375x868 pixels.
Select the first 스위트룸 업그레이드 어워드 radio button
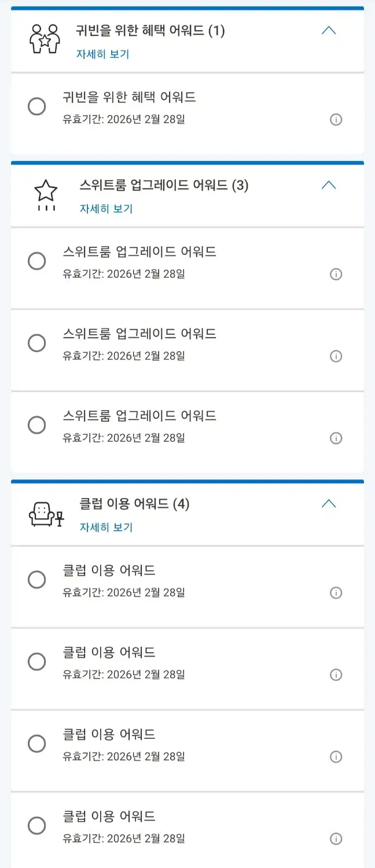pyautogui.click(x=36, y=261)
